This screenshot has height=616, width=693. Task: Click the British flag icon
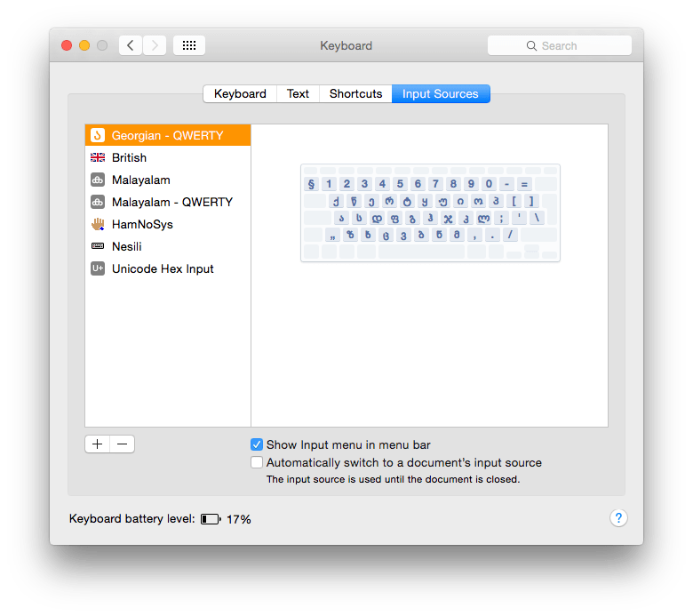click(x=98, y=157)
